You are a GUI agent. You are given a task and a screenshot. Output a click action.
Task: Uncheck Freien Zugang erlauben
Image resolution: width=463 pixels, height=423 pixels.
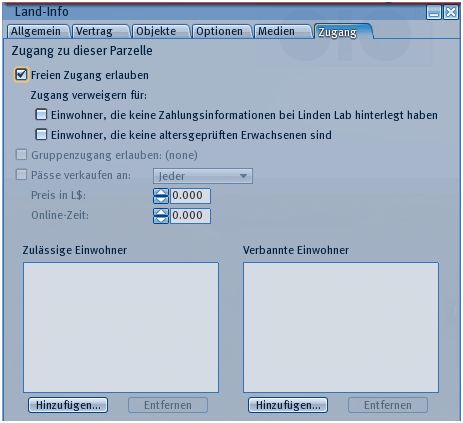tap(21, 74)
